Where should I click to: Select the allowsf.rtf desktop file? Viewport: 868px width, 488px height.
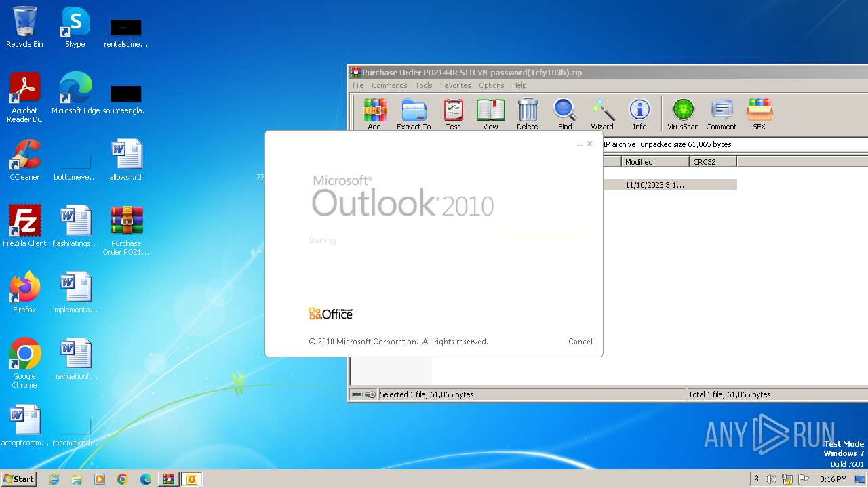point(126,160)
